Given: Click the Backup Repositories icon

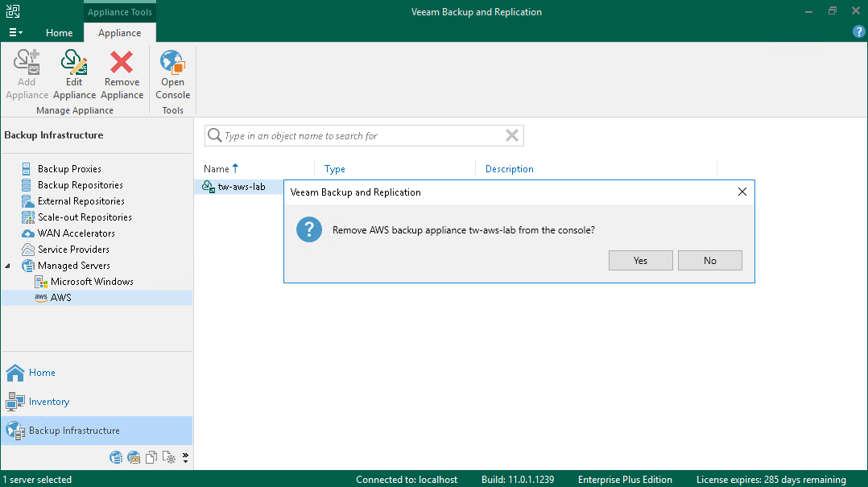Looking at the screenshot, I should [x=26, y=185].
